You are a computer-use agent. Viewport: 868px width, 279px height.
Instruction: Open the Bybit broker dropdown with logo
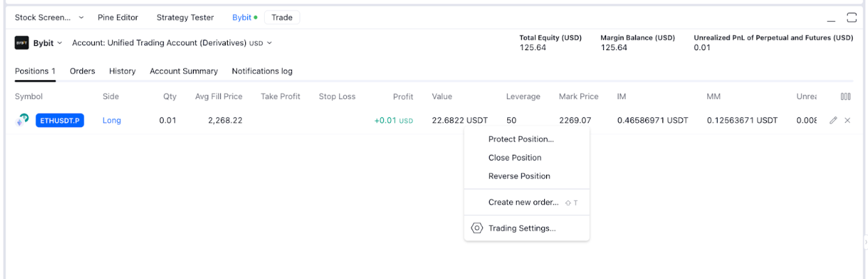coord(38,43)
